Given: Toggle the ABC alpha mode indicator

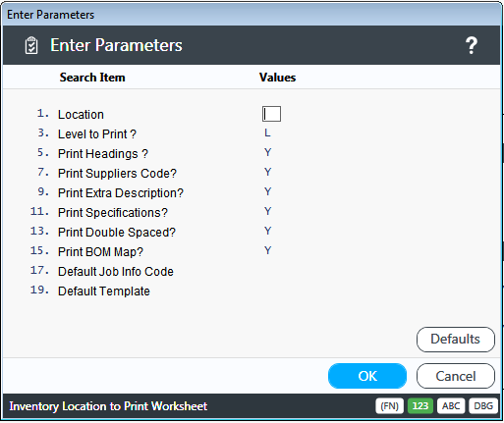Looking at the screenshot, I should (x=451, y=406).
